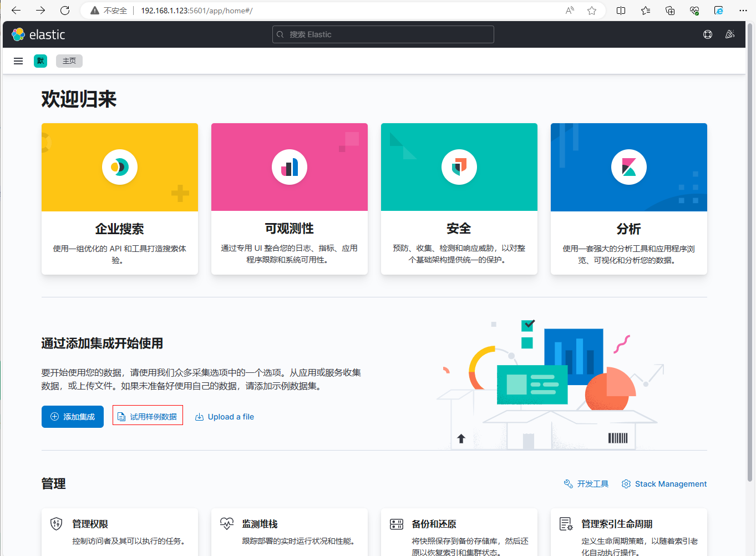The image size is (756, 556).
Task: Open the Observability icon card
Action: click(290, 167)
